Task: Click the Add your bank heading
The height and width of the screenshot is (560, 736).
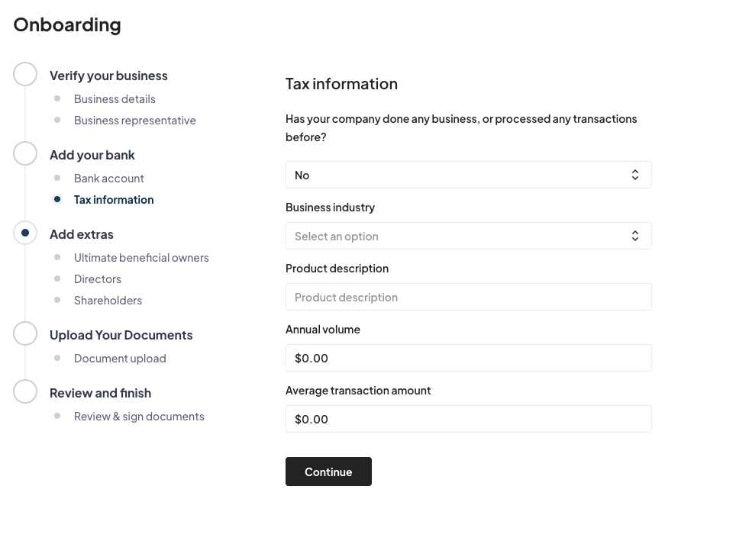Action: click(92, 155)
